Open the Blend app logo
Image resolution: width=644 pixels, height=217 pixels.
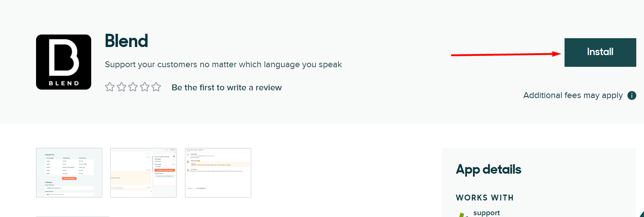click(64, 62)
